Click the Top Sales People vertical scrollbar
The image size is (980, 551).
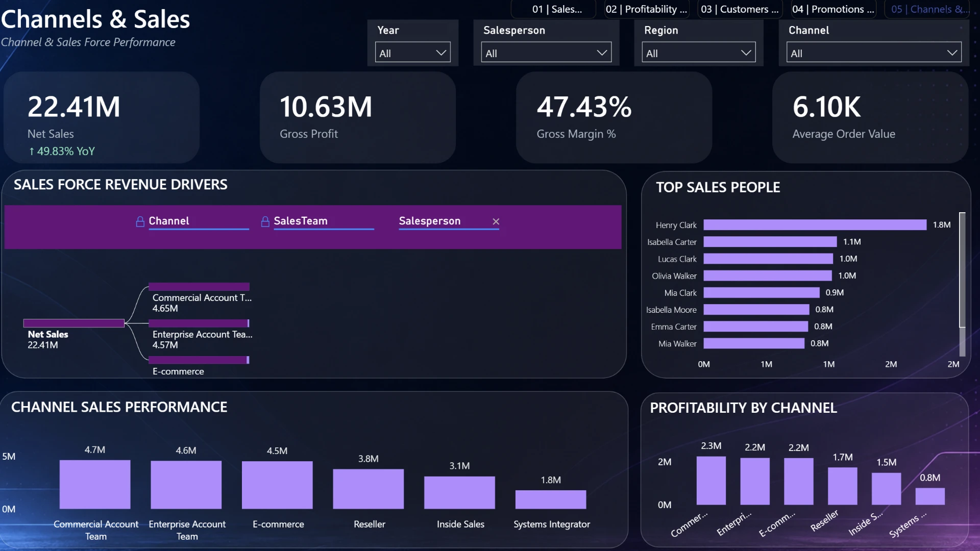pyautogui.click(x=962, y=270)
